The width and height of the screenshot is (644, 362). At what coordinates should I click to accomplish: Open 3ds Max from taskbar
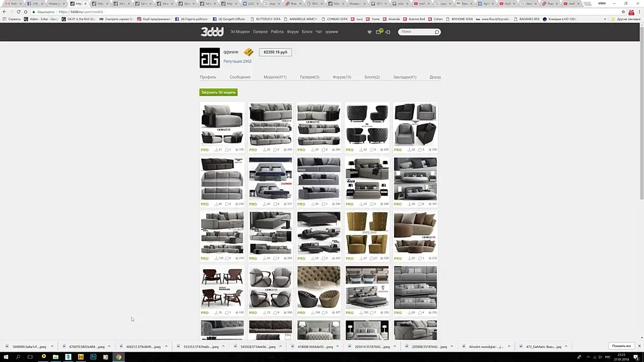click(68, 357)
